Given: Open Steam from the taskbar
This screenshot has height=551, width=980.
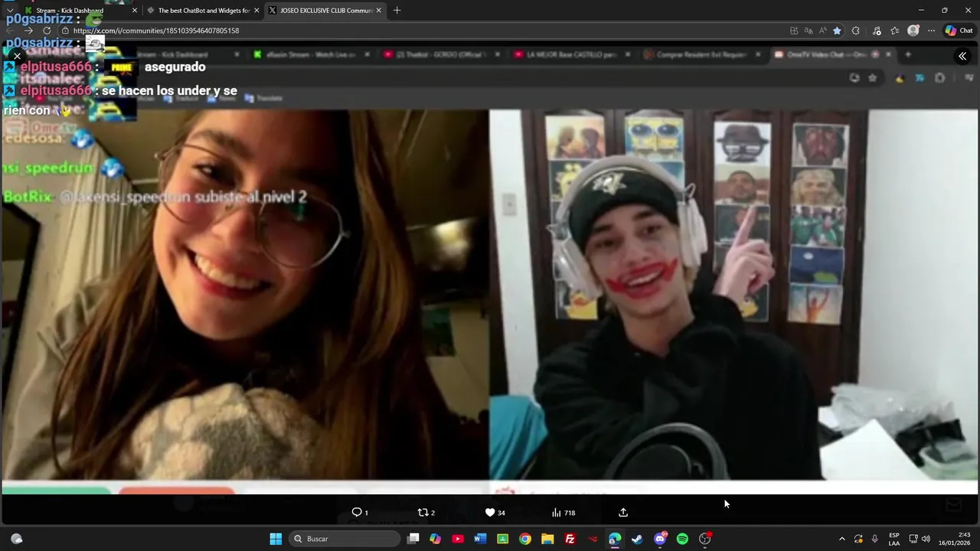Looking at the screenshot, I should click(x=637, y=539).
